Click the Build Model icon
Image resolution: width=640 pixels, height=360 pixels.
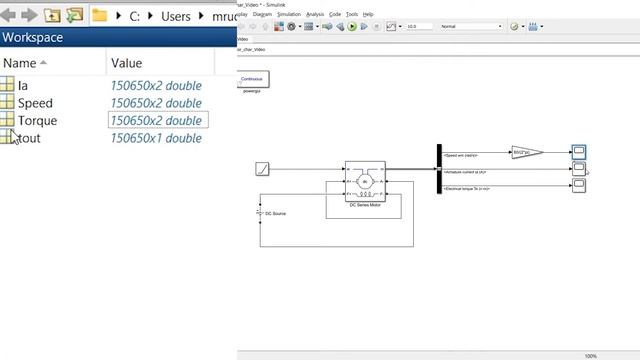pyautogui.click(x=533, y=27)
